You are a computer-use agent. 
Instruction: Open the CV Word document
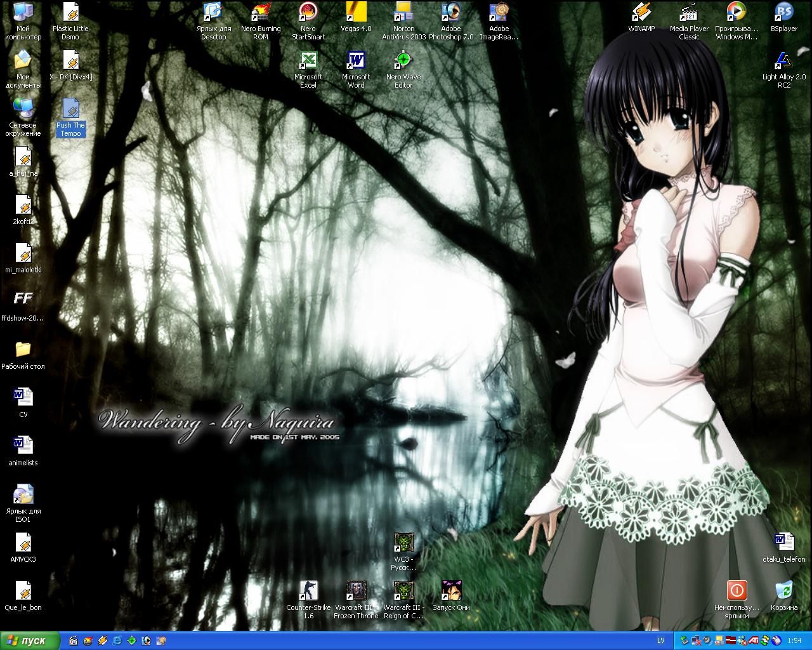pos(23,404)
